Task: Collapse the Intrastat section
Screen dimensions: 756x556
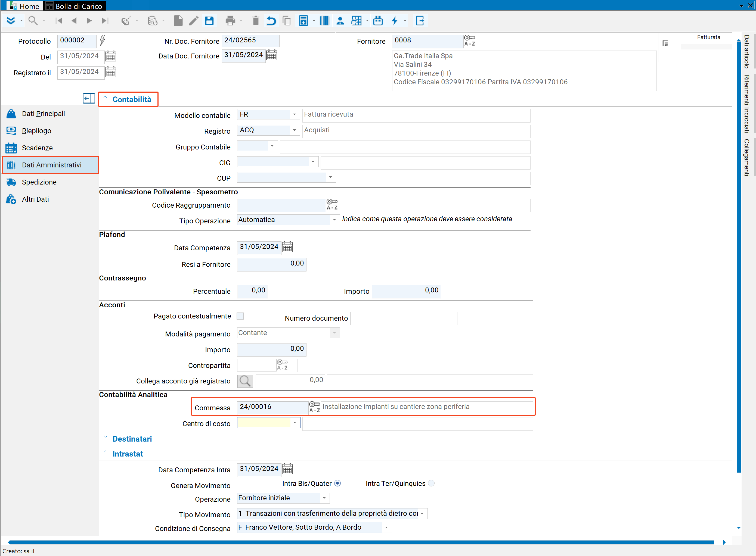Action: point(105,452)
